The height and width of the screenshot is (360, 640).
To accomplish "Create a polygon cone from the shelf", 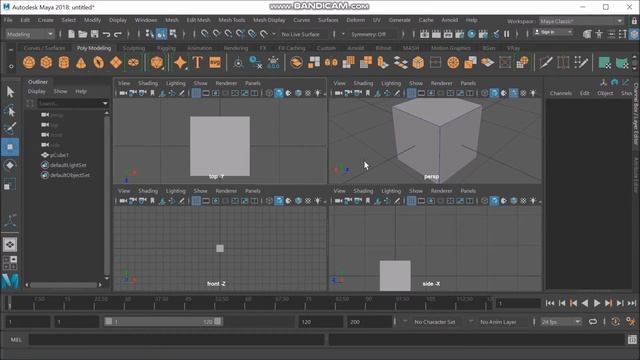I will tap(81, 62).
